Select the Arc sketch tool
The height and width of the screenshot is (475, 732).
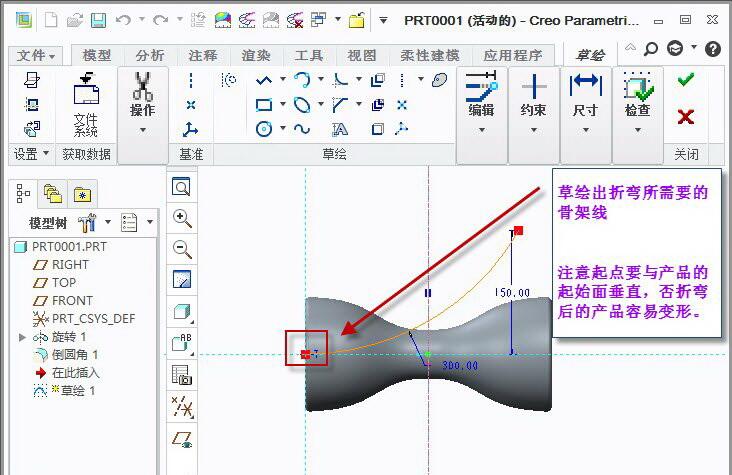[x=302, y=80]
